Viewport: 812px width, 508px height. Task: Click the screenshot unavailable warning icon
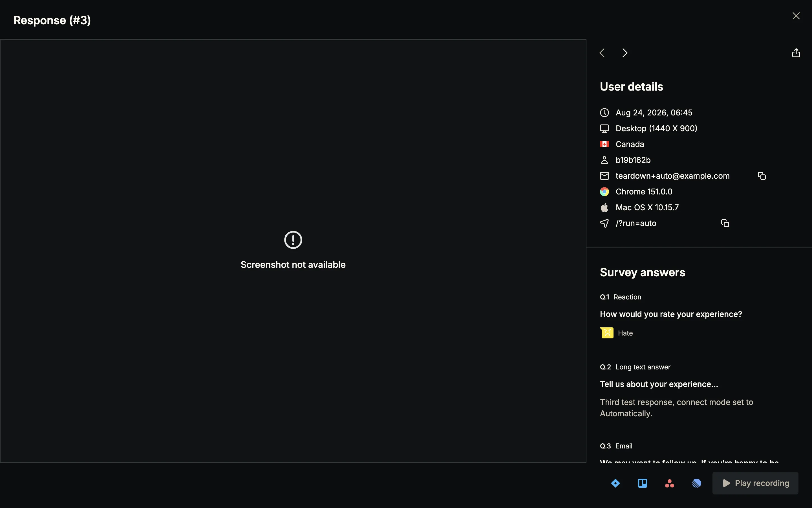(293, 240)
